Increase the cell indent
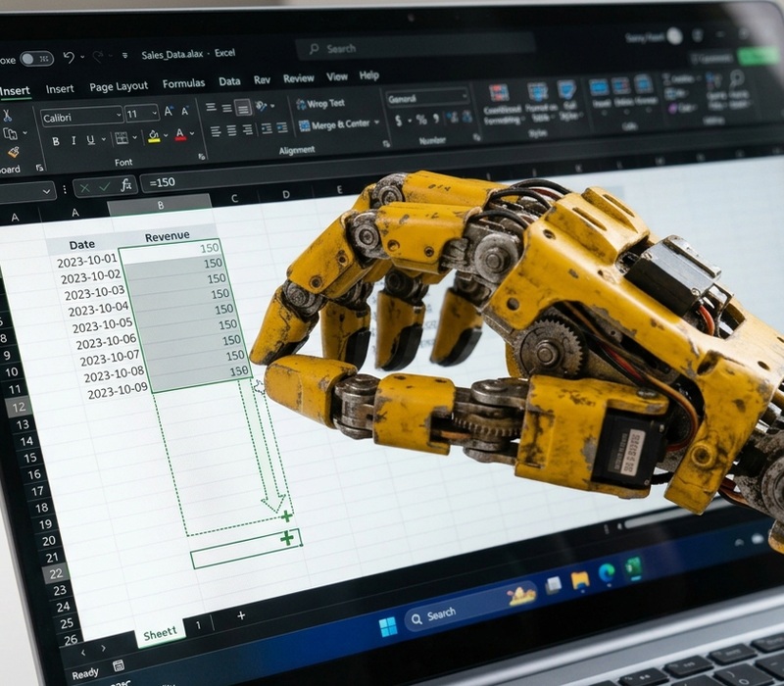 click(282, 127)
